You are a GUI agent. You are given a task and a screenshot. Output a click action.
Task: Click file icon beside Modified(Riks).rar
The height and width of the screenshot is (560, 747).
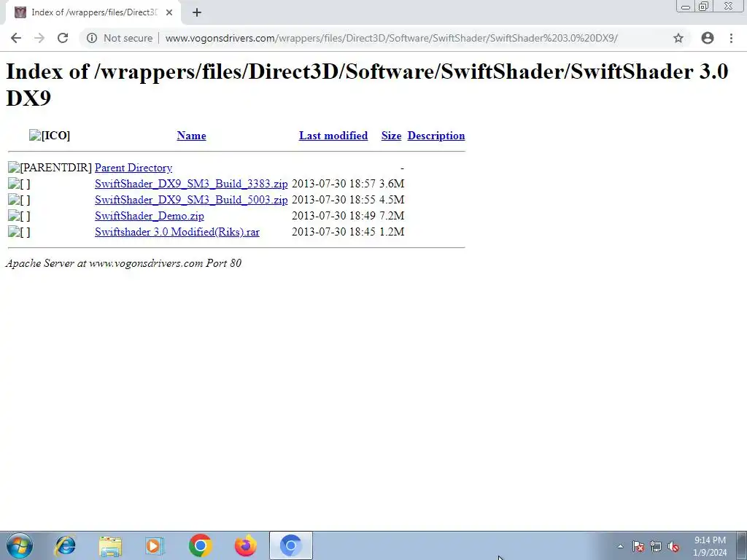coord(19,232)
